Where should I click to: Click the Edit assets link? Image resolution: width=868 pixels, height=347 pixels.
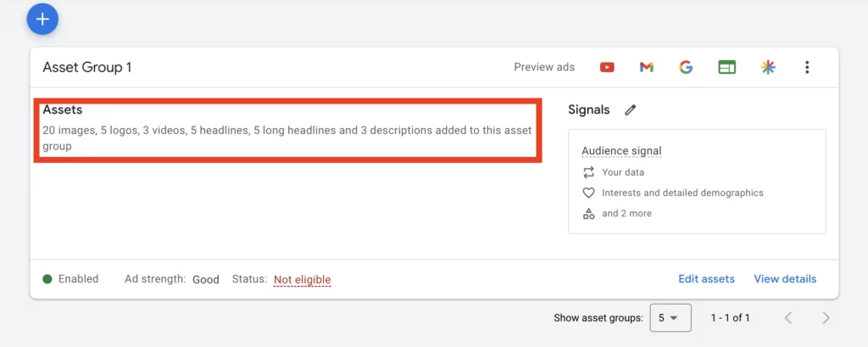[x=706, y=279]
